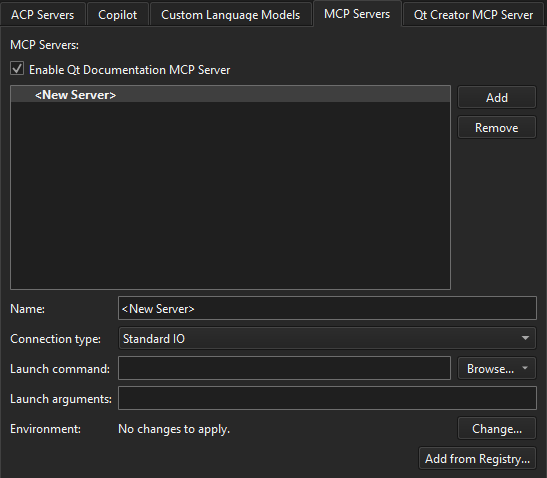Focus the Launch arguments field
The height and width of the screenshot is (478, 547).
(x=327, y=398)
